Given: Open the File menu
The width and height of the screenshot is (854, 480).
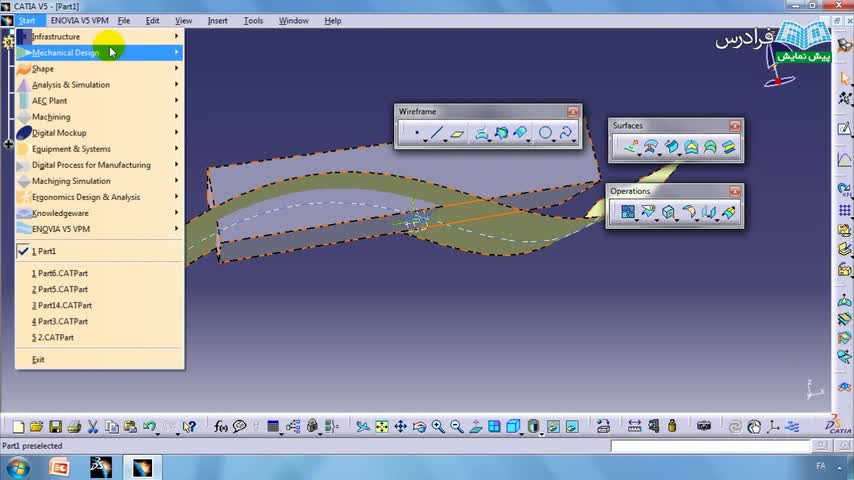Looking at the screenshot, I should pos(124,21).
